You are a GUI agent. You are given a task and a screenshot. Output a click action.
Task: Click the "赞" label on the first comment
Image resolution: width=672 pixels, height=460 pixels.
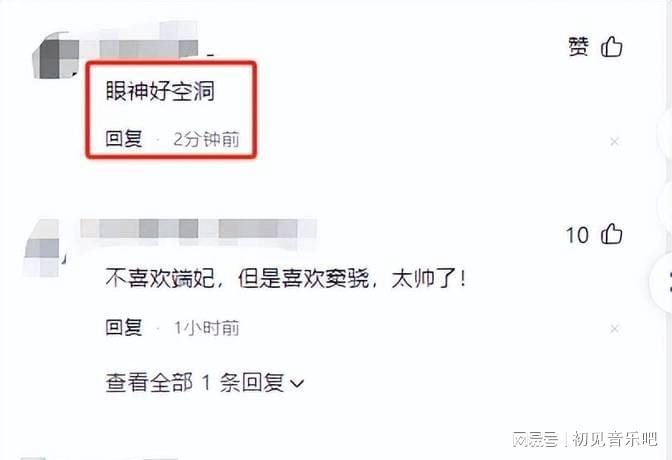579,46
